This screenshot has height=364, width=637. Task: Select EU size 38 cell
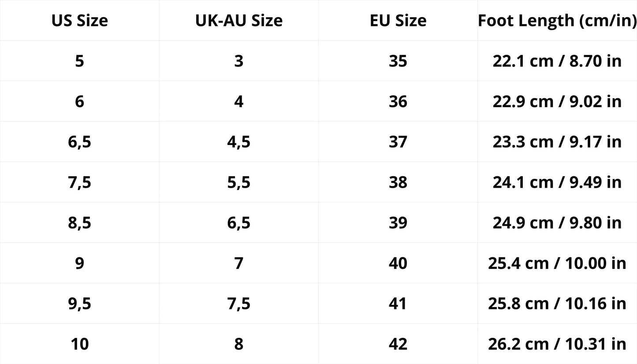pos(398,182)
